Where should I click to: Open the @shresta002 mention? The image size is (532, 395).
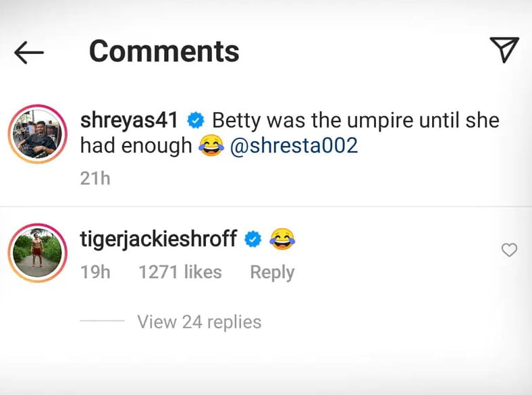tap(294, 146)
